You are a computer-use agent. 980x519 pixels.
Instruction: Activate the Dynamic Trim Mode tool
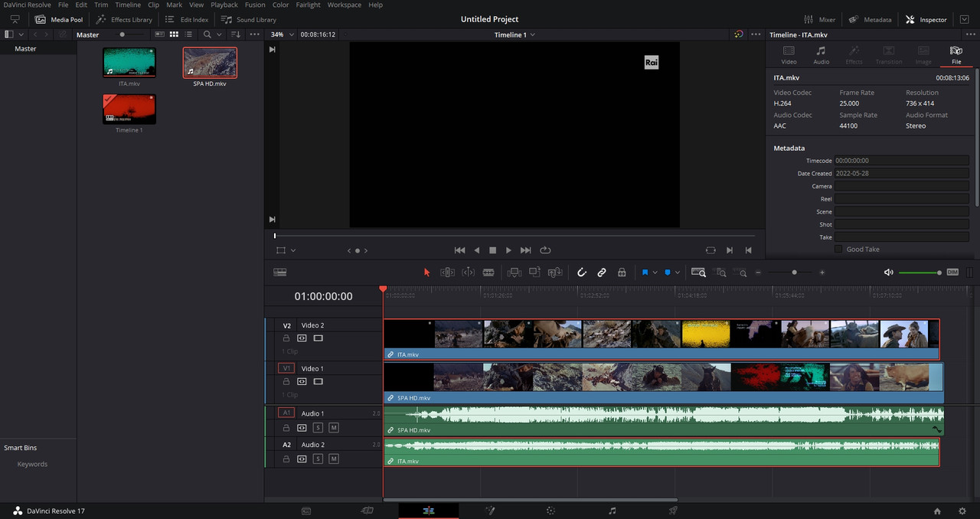tap(468, 272)
